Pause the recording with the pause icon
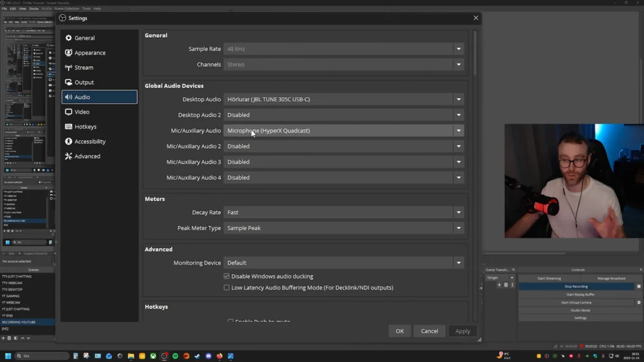This screenshot has width=644, height=362. (x=639, y=287)
